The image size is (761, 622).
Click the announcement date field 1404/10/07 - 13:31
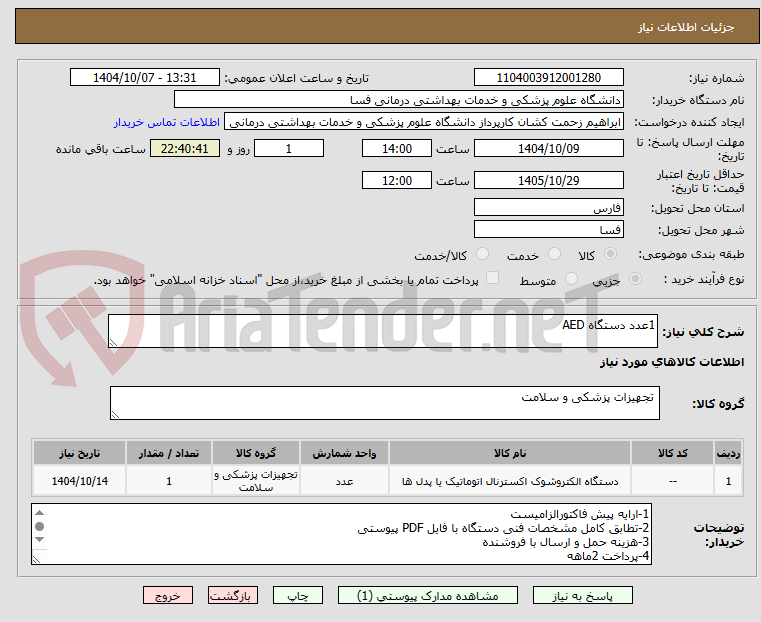pos(145,78)
